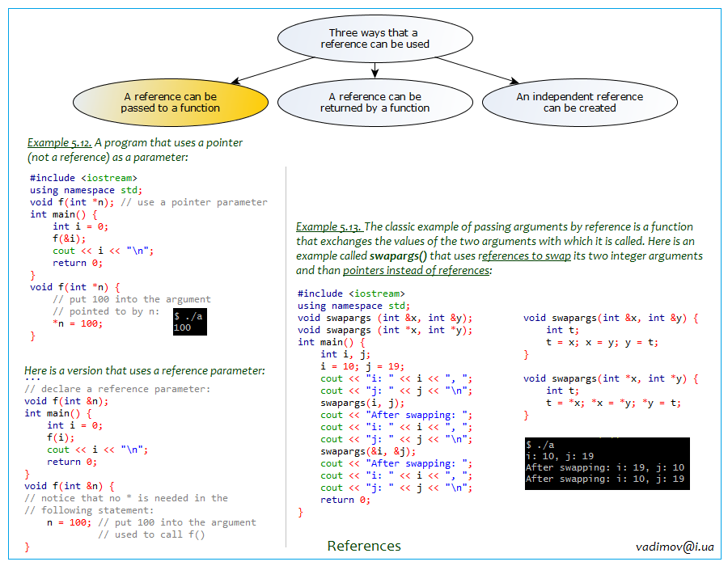Click the 'Three ways that a reference can be used' ellipse
728x566 pixels.
(375, 39)
